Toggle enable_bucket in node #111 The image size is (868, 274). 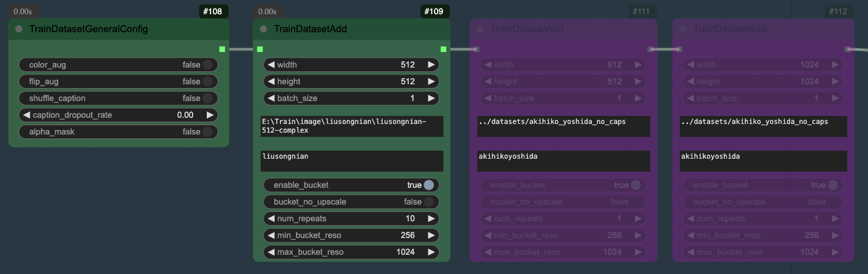point(563,185)
